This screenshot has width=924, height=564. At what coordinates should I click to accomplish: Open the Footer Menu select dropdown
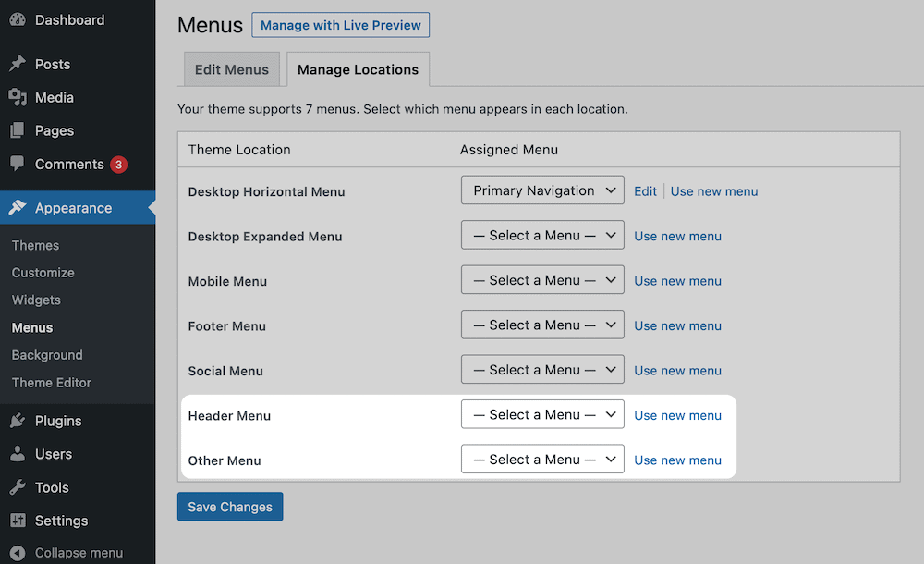(x=542, y=325)
